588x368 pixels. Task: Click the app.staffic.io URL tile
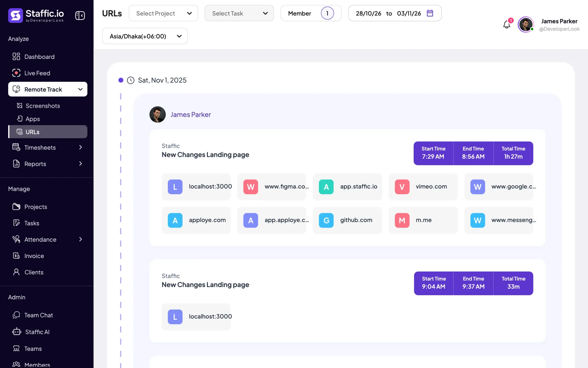tap(347, 187)
